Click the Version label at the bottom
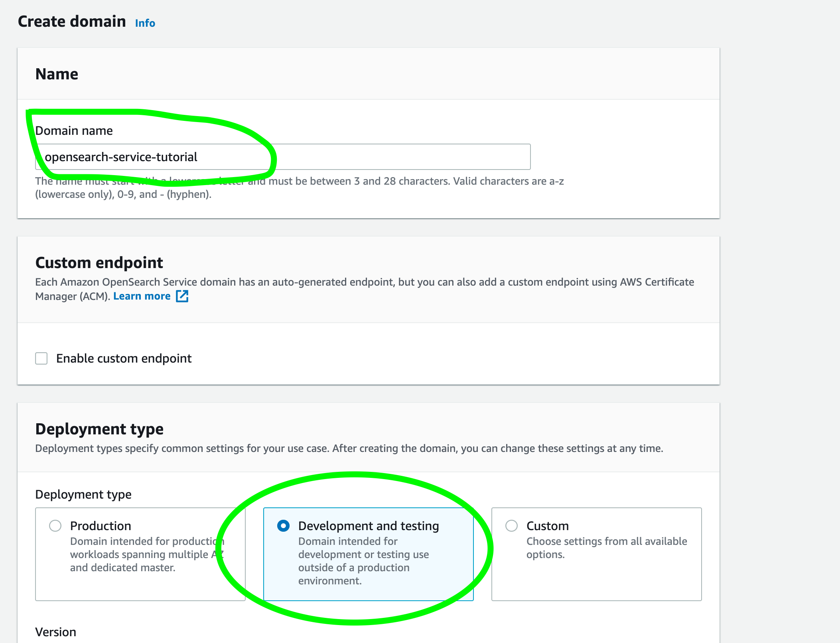840x643 pixels. (55, 632)
